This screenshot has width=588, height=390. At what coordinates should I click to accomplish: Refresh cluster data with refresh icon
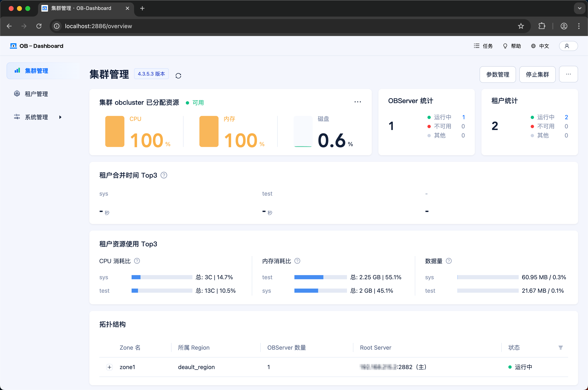178,76
